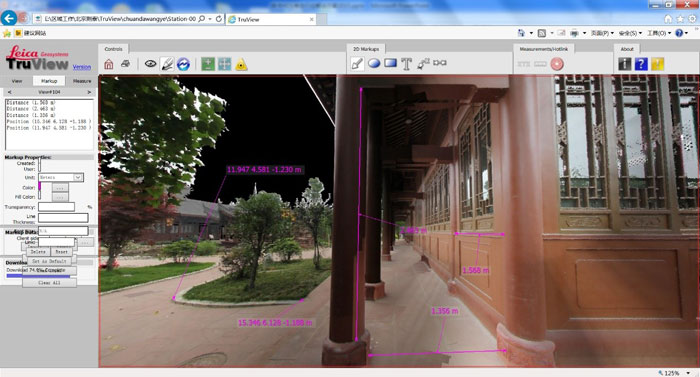Click the blue refresh globe icon
The height and width of the screenshot is (377, 700).
[183, 64]
